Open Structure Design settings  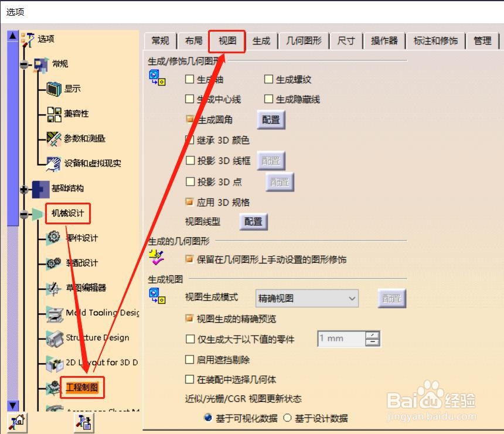point(88,338)
